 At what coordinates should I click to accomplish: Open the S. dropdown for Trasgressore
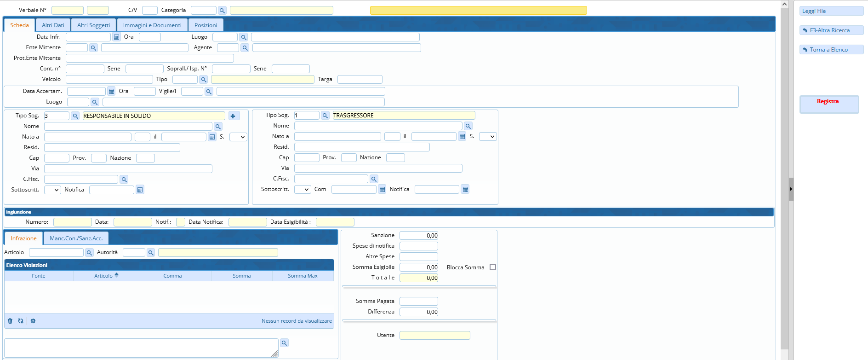point(487,137)
